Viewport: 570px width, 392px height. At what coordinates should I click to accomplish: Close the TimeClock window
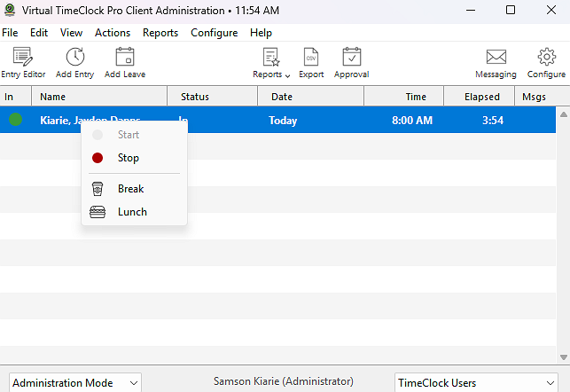click(x=551, y=10)
